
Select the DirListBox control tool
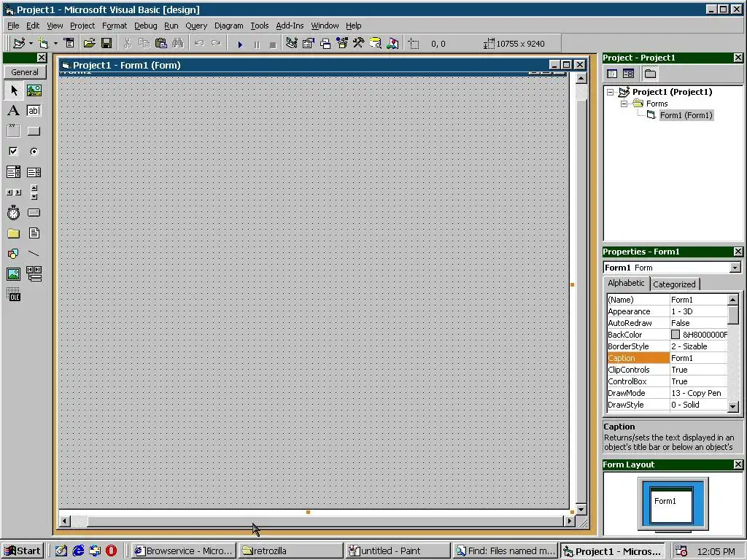(14, 233)
